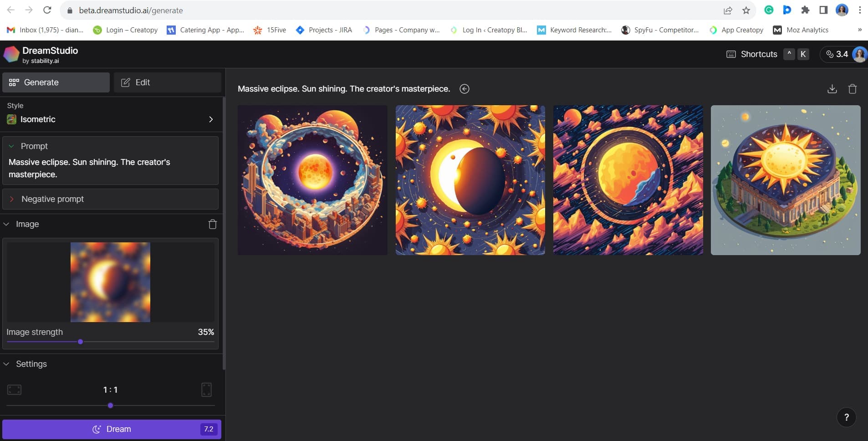Click the Dream button to generate
The height and width of the screenshot is (441, 868).
[112, 429]
